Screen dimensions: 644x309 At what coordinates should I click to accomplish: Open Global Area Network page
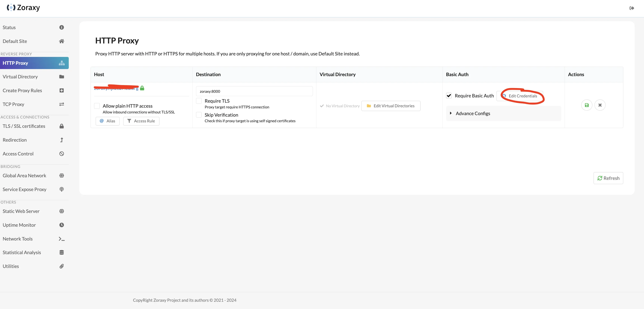[x=34, y=176]
